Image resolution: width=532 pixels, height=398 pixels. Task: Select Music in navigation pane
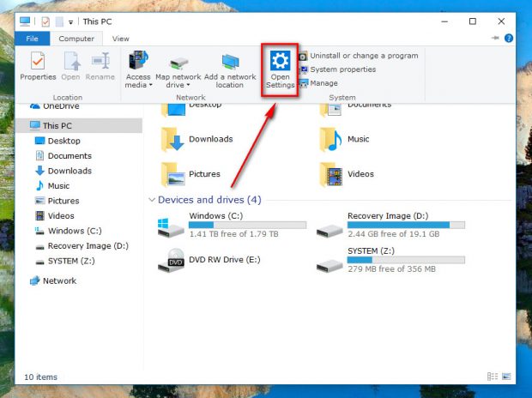(x=52, y=185)
